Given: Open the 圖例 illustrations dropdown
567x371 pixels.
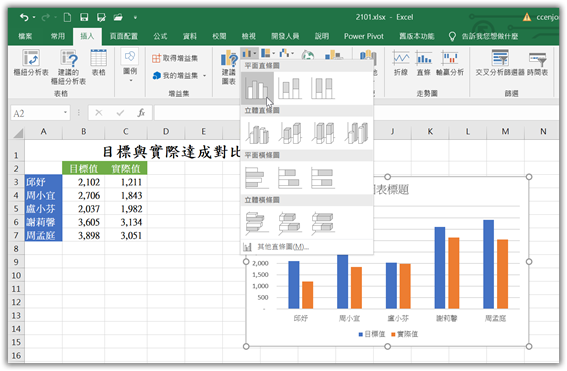Looking at the screenshot, I should coord(130,66).
